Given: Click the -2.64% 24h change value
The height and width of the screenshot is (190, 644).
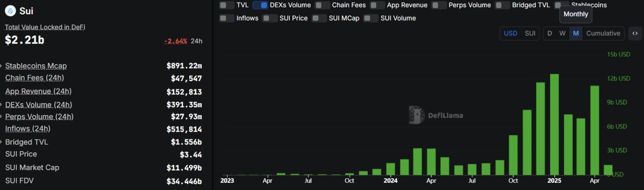Looking at the screenshot, I should click(175, 41).
